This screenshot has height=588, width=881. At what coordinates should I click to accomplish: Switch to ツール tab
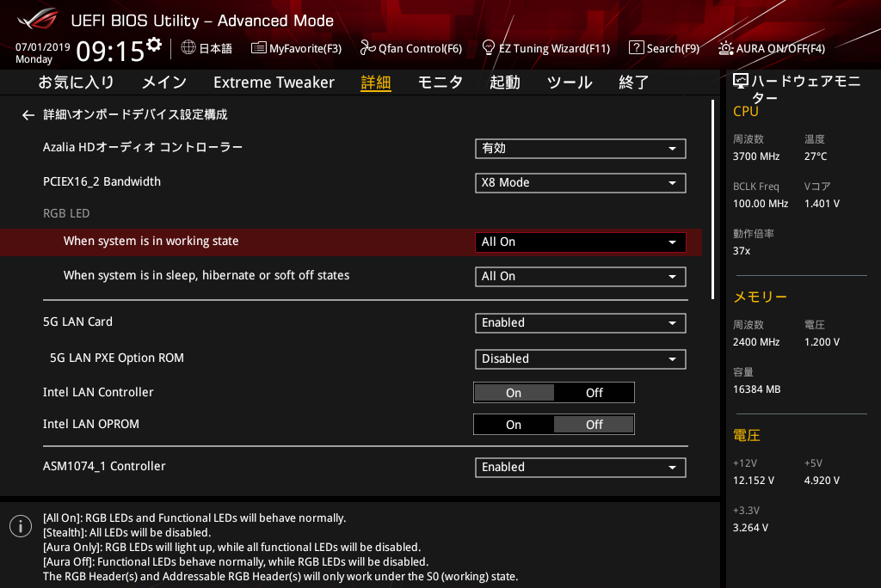[570, 83]
